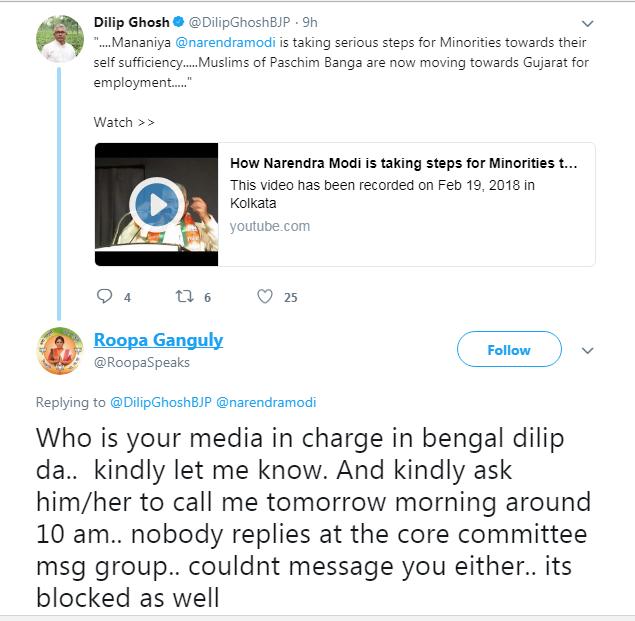This screenshot has height=621, width=635.
Task: Click @narendramodi in the Replying to line
Action: coord(266,402)
